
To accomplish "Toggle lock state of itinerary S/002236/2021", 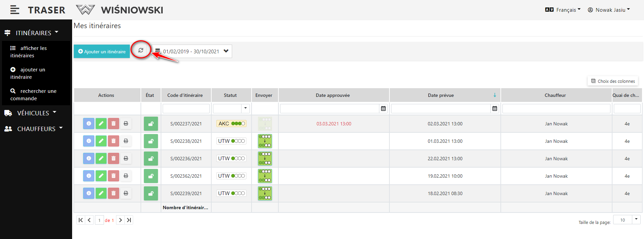I will [x=151, y=159].
